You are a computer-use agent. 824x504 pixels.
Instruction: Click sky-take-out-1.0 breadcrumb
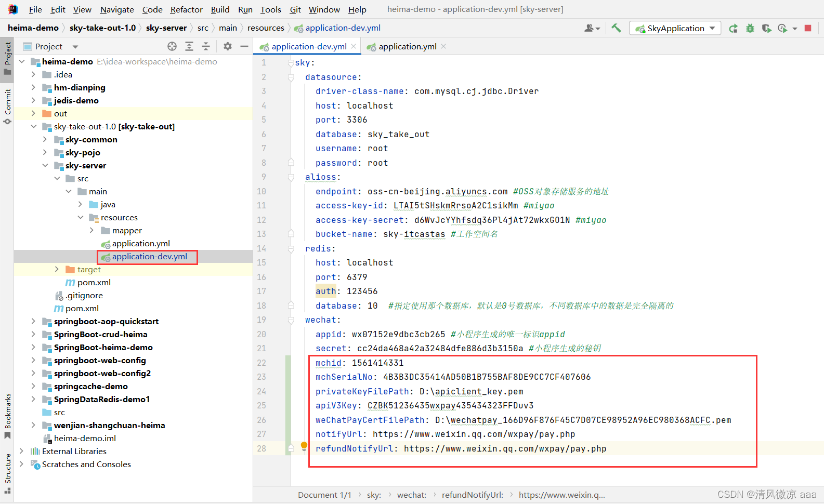[102, 28]
